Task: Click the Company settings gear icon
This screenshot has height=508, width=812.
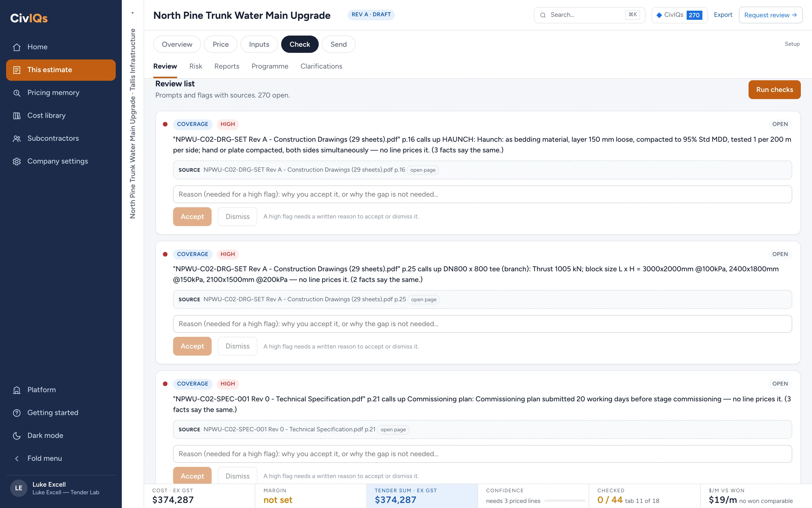Action: tap(17, 161)
